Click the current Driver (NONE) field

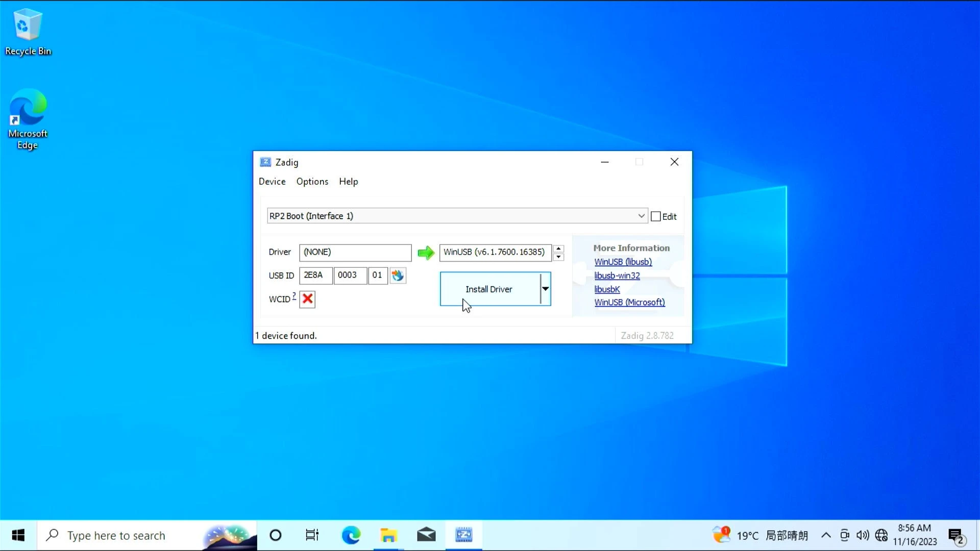(355, 252)
